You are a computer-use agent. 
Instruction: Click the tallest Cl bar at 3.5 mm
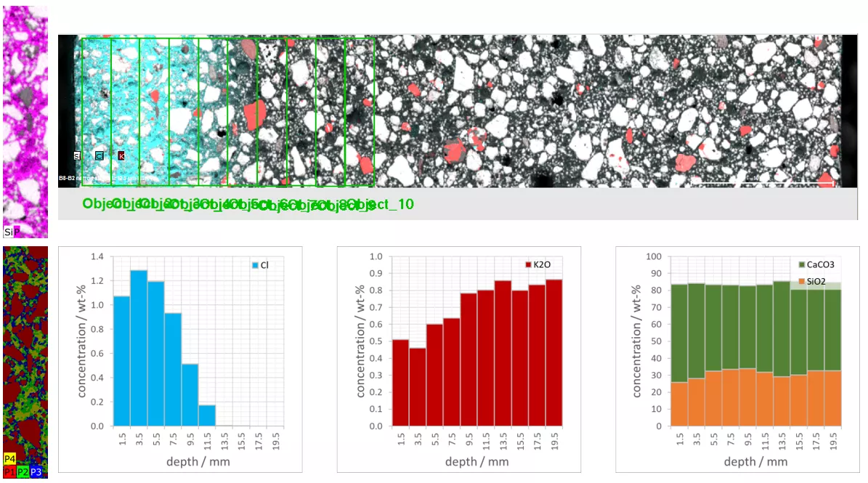coord(139,348)
